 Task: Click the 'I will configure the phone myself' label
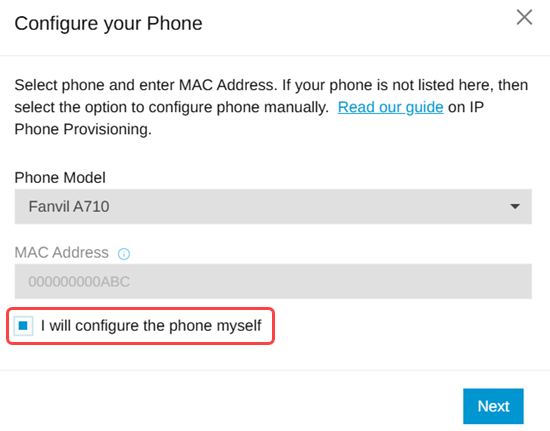[x=151, y=325]
